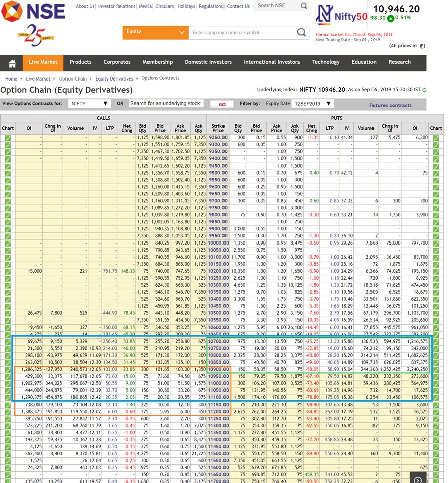Image resolution: width=448 pixels, height=483 pixels.
Task: Open the Membership menu
Action: point(158,62)
